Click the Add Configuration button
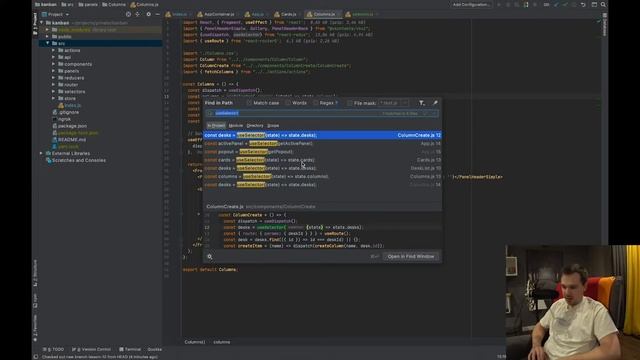 click(x=471, y=4)
